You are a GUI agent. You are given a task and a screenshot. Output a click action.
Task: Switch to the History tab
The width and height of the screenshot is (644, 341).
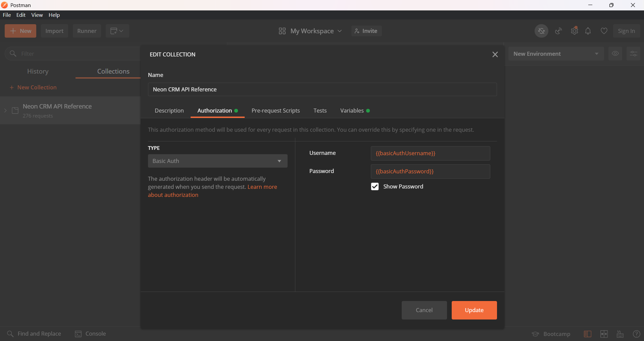point(38,71)
